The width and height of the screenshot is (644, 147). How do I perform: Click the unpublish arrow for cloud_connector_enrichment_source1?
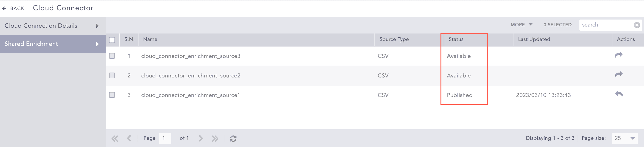point(619,94)
